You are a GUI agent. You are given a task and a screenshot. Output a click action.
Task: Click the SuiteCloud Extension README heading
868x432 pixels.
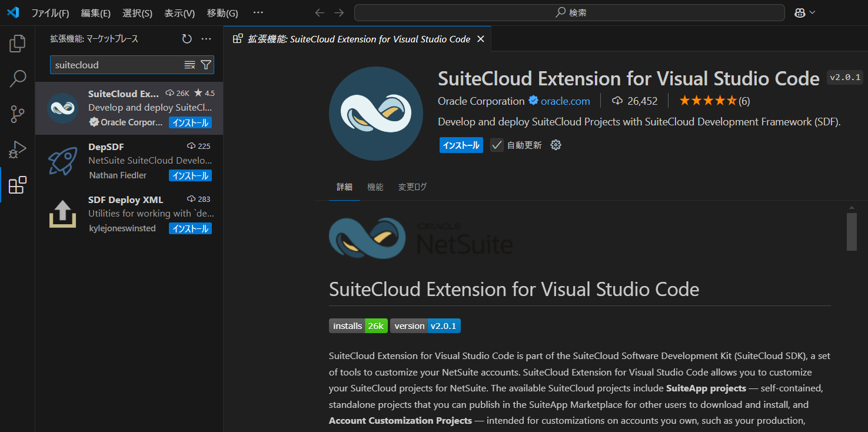click(x=514, y=289)
